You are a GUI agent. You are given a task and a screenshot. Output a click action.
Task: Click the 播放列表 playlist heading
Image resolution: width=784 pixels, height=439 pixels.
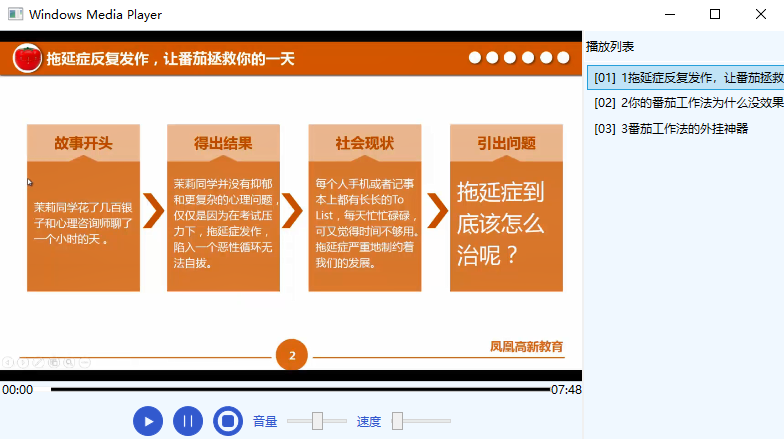pyautogui.click(x=610, y=46)
